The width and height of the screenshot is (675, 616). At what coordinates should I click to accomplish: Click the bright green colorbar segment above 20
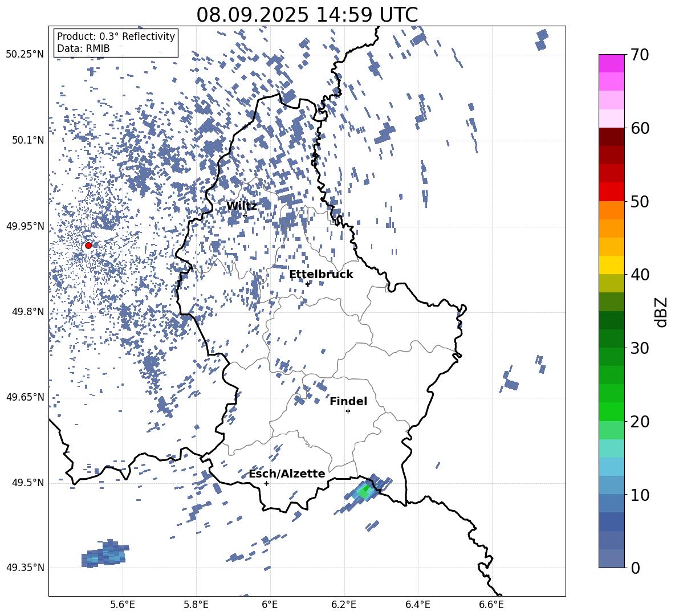(x=611, y=411)
